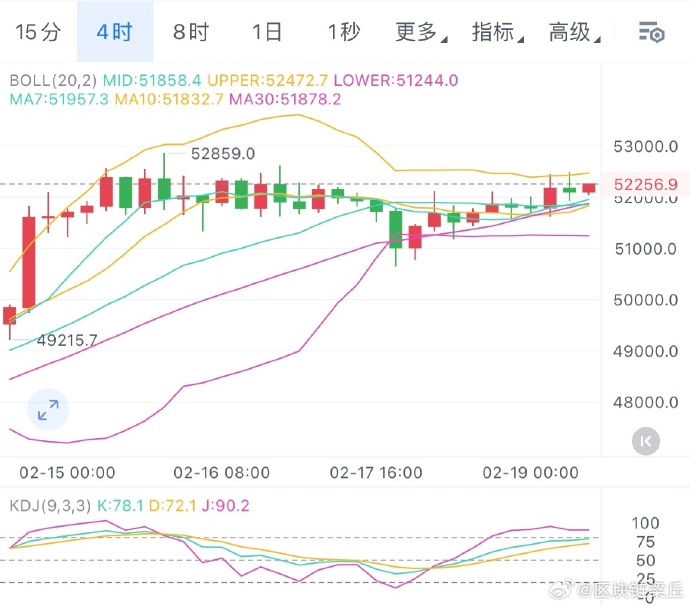Select the 4时 timeframe tab

tap(115, 32)
